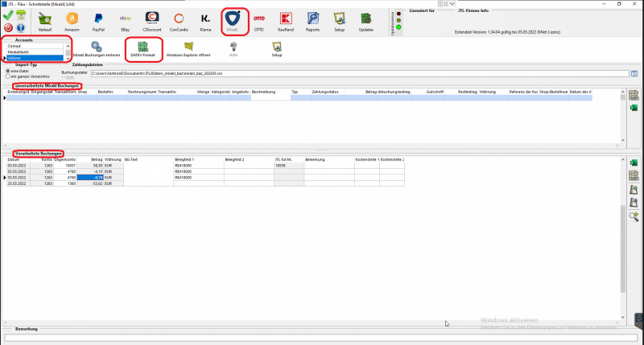Click Mirakl Buchungen einlesen icon

[x=96, y=50]
